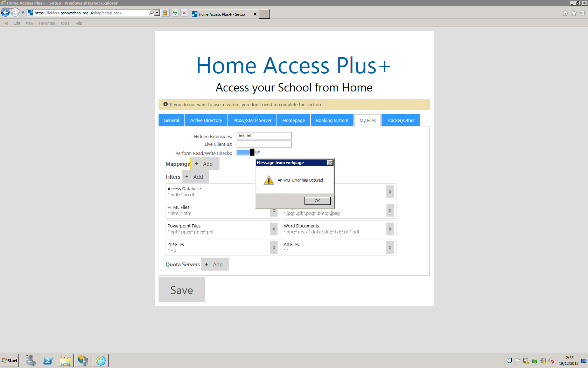The image size is (588, 368).
Task: Open browser settings with the gear icon
Action: pos(582,13)
